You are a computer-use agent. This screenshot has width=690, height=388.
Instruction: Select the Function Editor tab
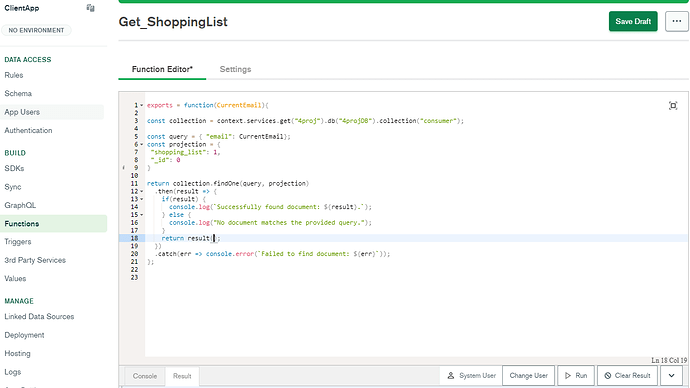click(162, 69)
